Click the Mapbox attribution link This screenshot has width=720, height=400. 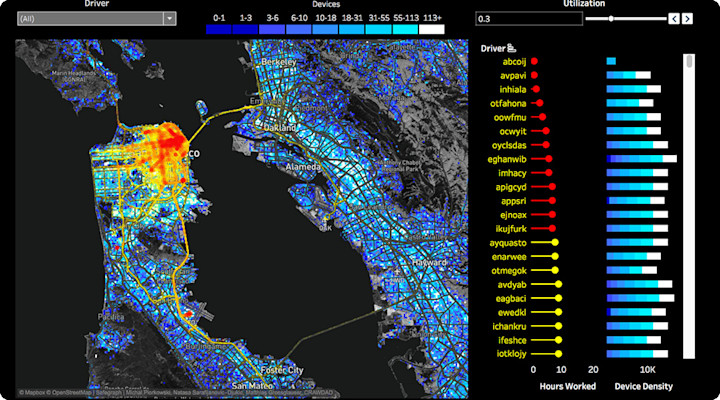pyautogui.click(x=32, y=393)
